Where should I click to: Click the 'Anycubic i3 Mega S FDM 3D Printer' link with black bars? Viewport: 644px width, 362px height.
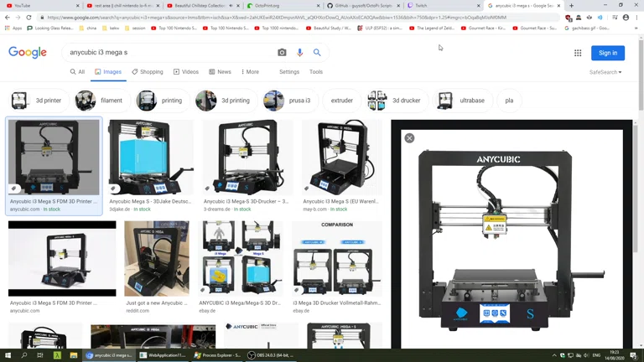[x=54, y=303]
